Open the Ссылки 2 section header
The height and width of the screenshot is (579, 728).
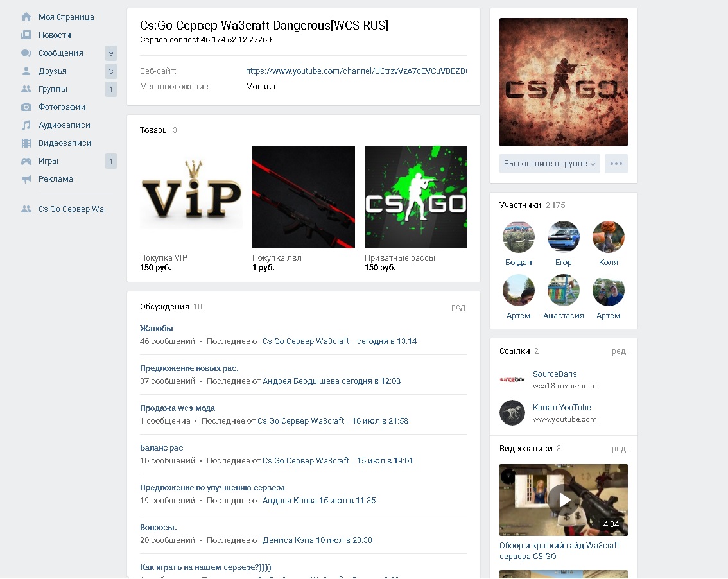point(519,351)
